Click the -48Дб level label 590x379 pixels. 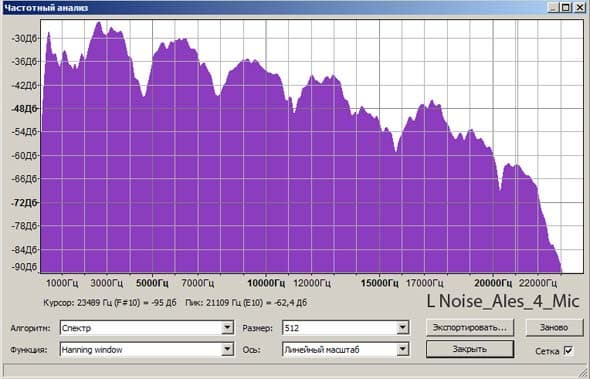click(x=24, y=109)
